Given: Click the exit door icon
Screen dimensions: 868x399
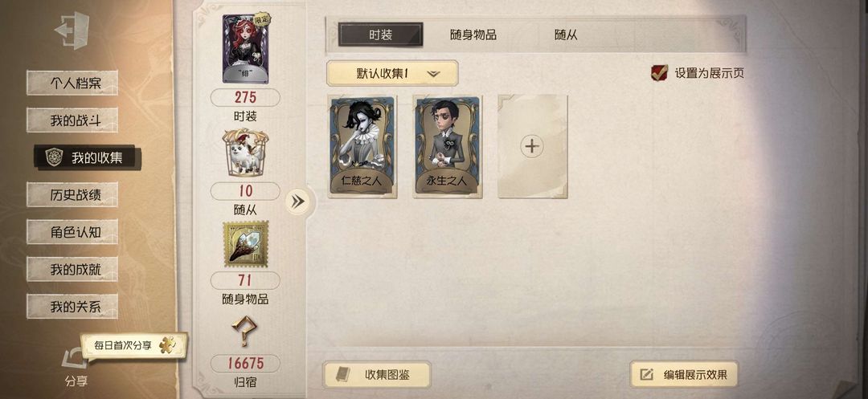Looking at the screenshot, I should (72, 31).
